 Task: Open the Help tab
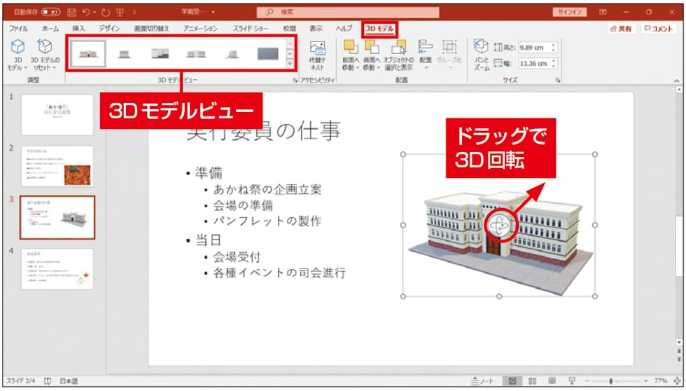pos(344,28)
